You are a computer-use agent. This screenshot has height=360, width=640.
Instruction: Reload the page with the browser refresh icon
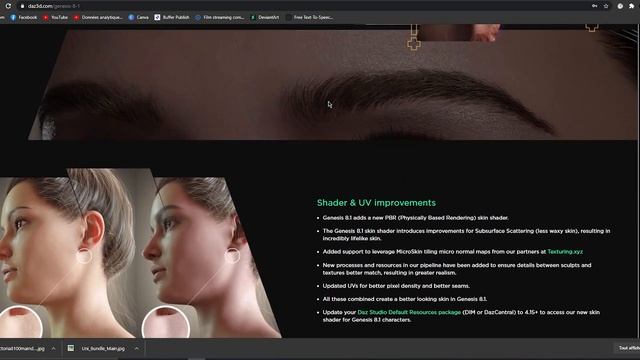8,6
